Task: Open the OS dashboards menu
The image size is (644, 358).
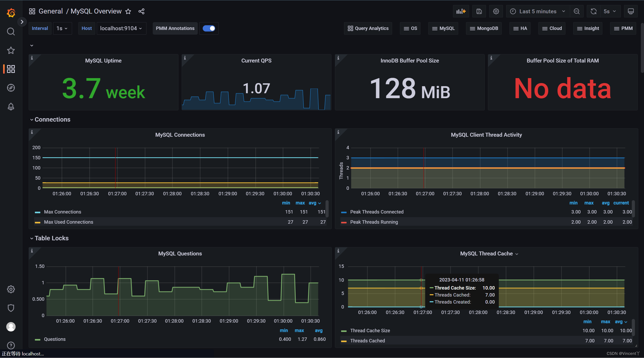Action: (x=410, y=28)
